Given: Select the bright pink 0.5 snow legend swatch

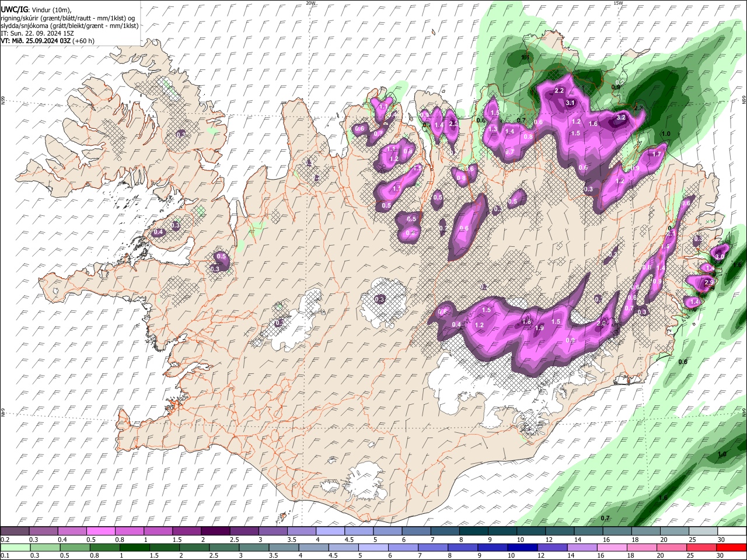Looking at the screenshot, I should (x=102, y=531).
